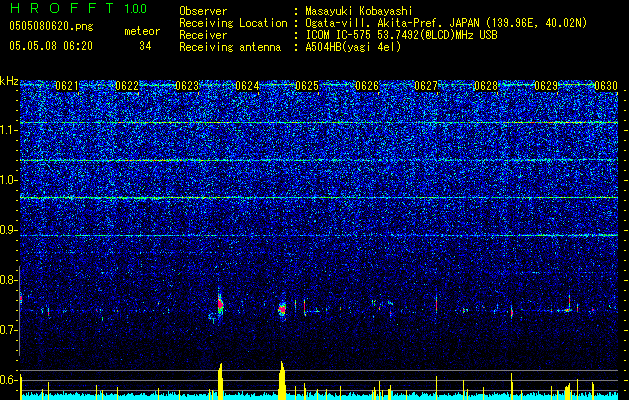Click the 1.0 kHz axis label
629x400 pixels.
tap(8, 180)
